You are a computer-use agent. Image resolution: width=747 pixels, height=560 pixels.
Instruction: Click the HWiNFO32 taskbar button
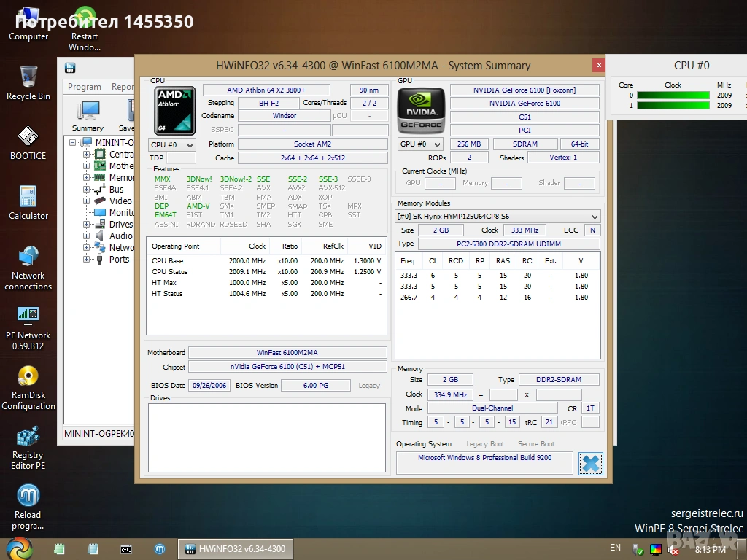tap(236, 549)
